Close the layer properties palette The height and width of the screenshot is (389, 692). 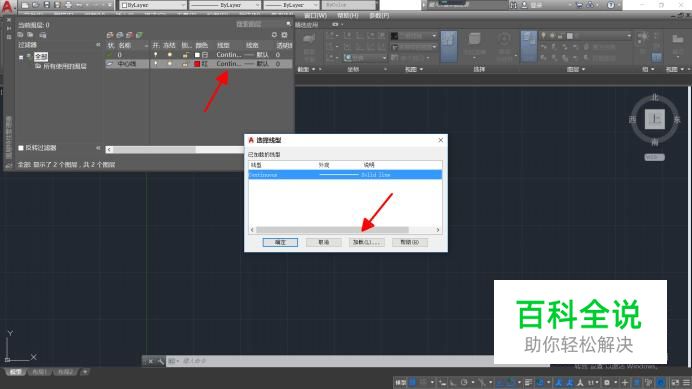8,20
